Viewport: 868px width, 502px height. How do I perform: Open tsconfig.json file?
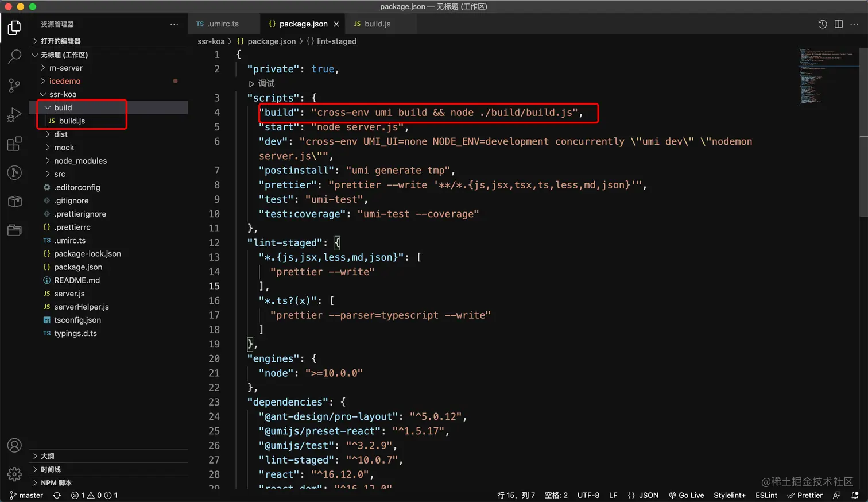109,320
